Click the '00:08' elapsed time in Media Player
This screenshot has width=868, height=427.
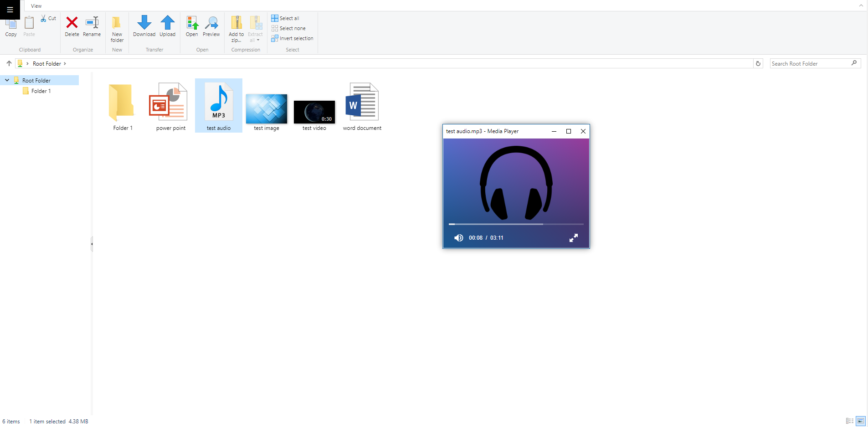476,238
